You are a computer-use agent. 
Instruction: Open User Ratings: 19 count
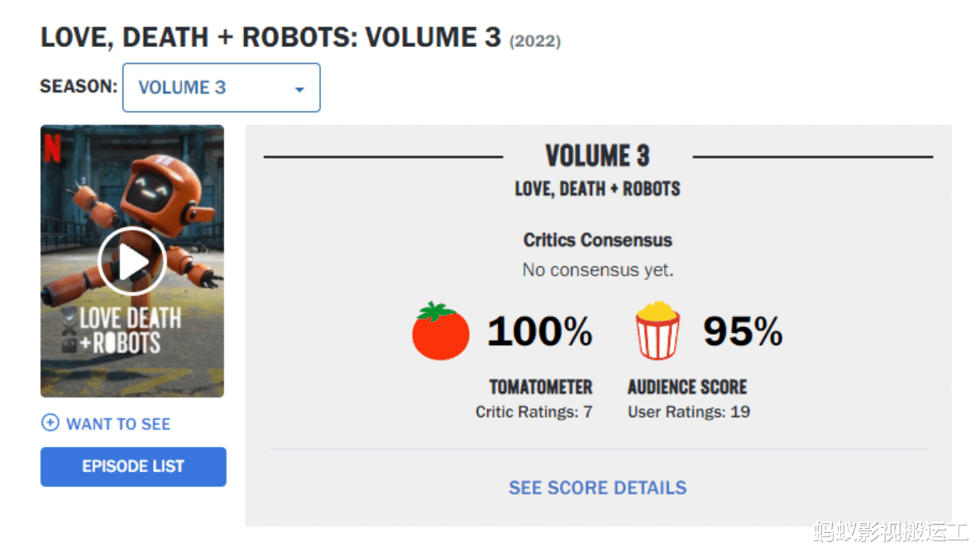[x=689, y=412]
